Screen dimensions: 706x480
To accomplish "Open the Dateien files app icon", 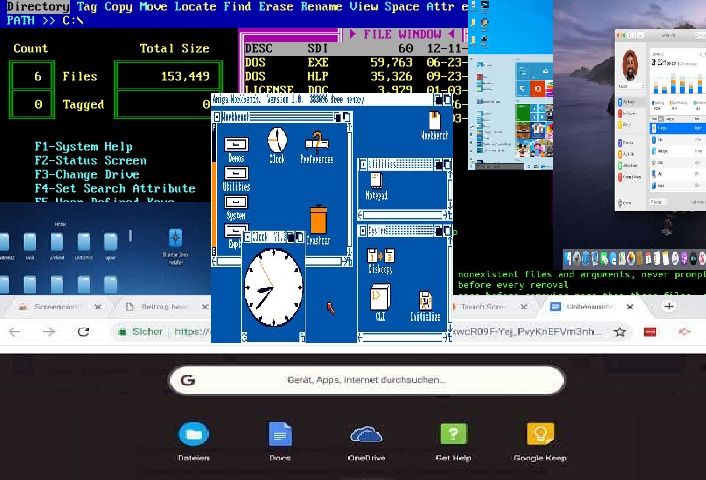I will [194, 434].
